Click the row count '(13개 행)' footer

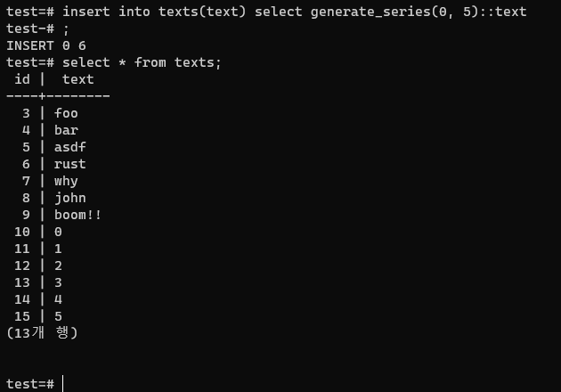coord(42,332)
